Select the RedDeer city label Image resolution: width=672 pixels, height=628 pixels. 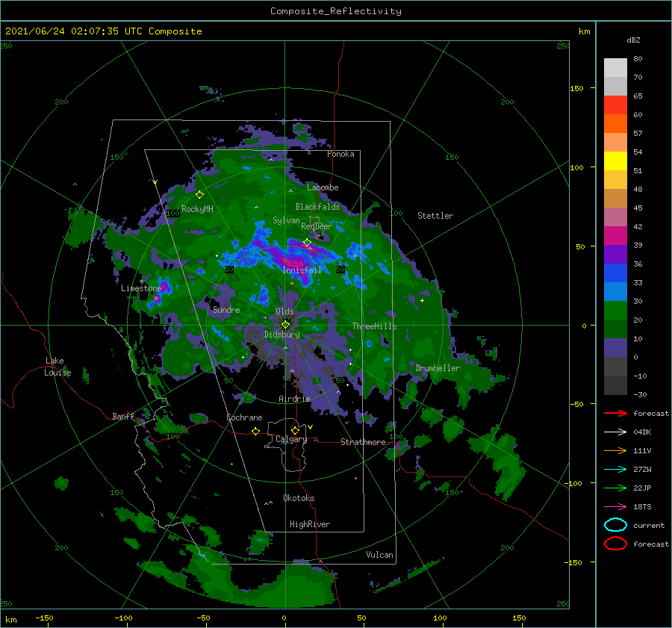[x=317, y=226]
